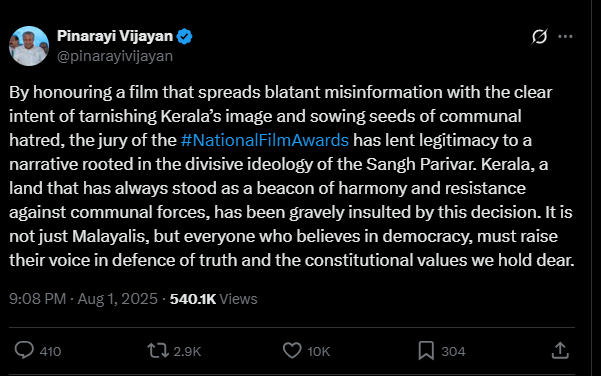The height and width of the screenshot is (376, 601).
Task: Click the #NationalFilmAwards hashtag link
Action: click(x=265, y=140)
